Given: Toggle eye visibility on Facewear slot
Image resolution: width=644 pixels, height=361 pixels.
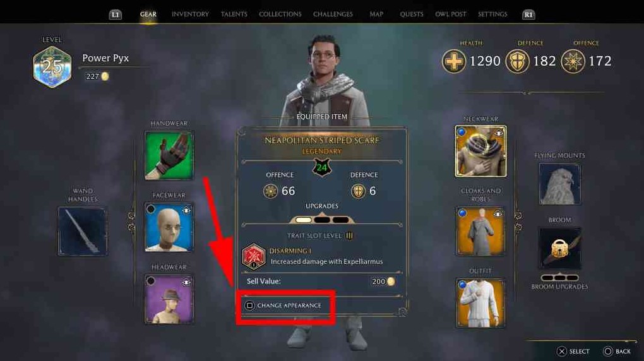Looking at the screenshot, I should [186, 210].
